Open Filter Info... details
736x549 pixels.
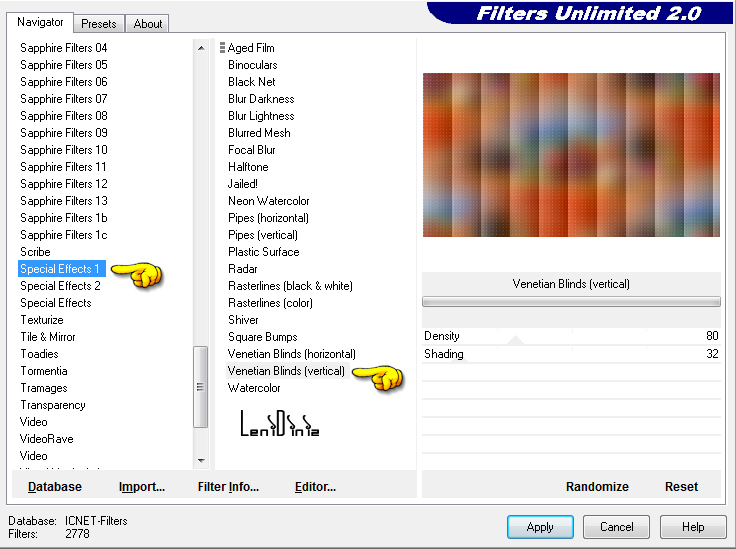[x=228, y=487]
